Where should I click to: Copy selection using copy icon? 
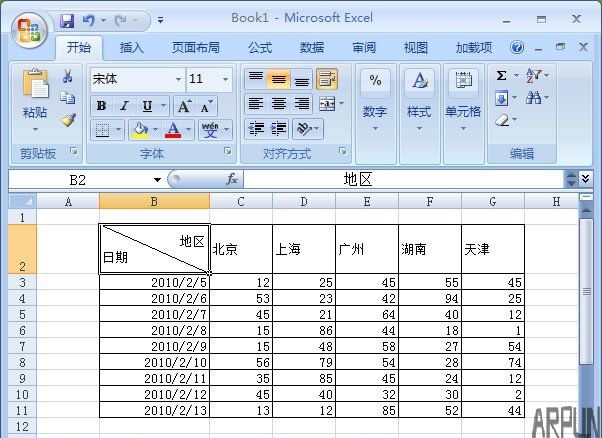click(68, 98)
